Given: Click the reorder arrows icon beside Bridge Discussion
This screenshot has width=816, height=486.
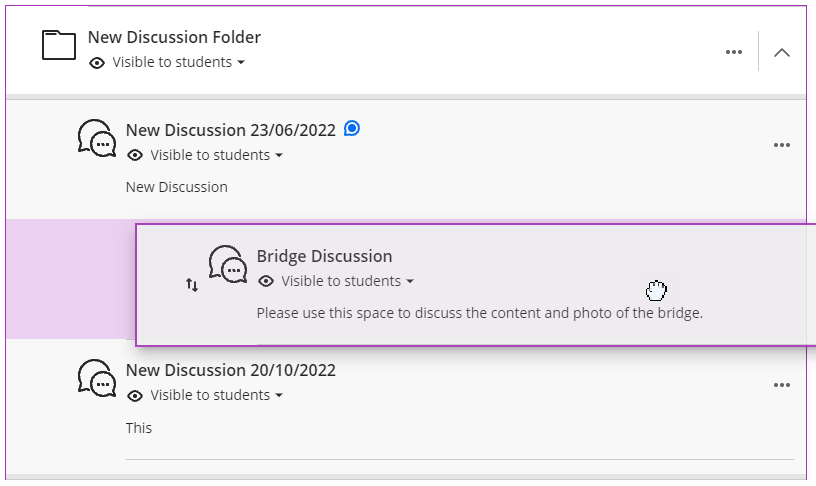Looking at the screenshot, I should click(192, 285).
